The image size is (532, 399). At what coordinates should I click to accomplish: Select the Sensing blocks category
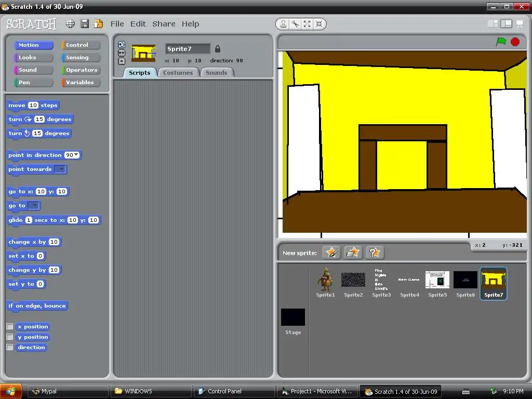81,57
